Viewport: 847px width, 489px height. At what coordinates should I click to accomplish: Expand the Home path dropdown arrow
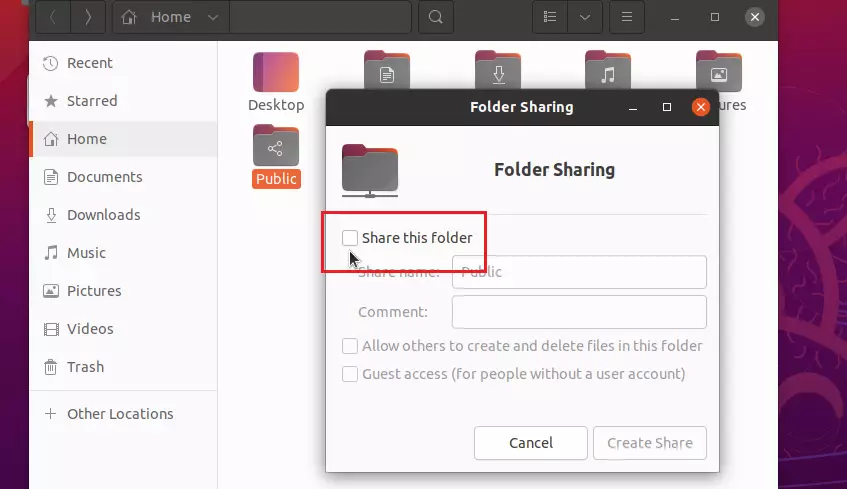pos(213,17)
